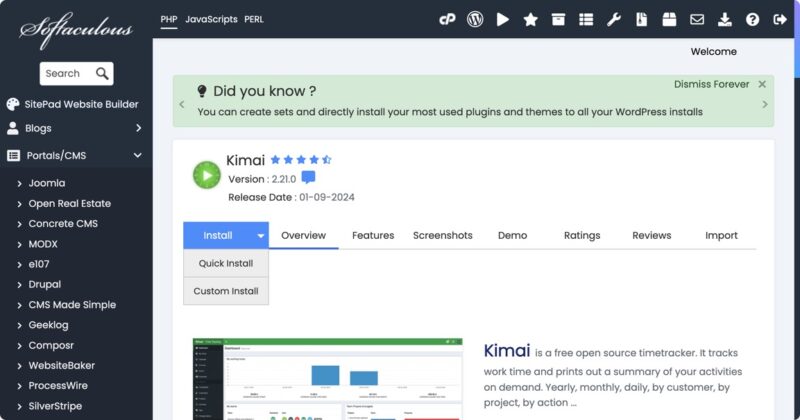Open the cPanel control panel icon
The height and width of the screenshot is (420, 800).
click(447, 19)
